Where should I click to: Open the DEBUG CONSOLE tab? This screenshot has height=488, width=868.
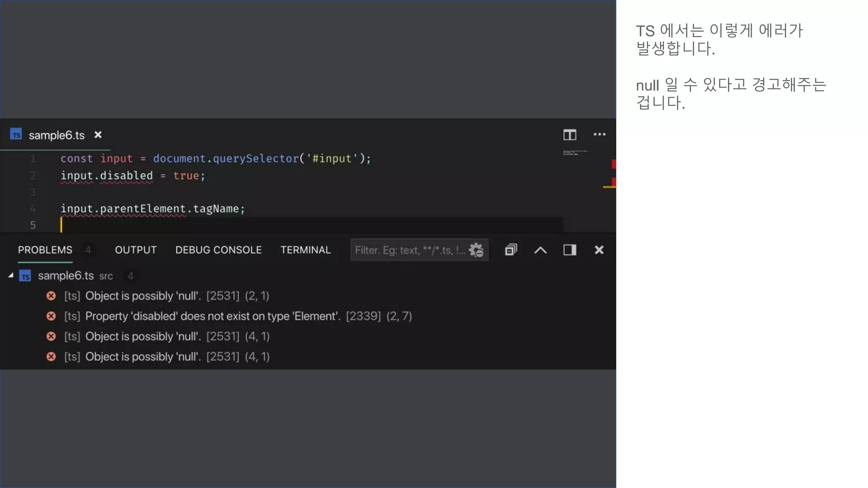click(218, 250)
